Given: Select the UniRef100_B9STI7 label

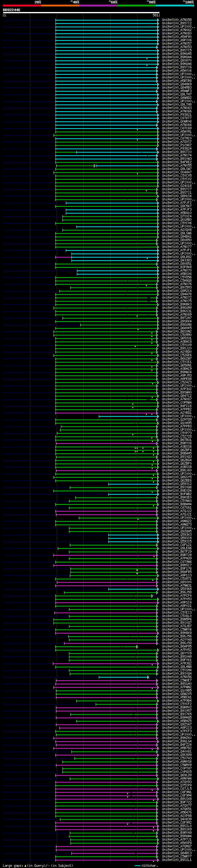Looking at the screenshot, I should (177, 189).
